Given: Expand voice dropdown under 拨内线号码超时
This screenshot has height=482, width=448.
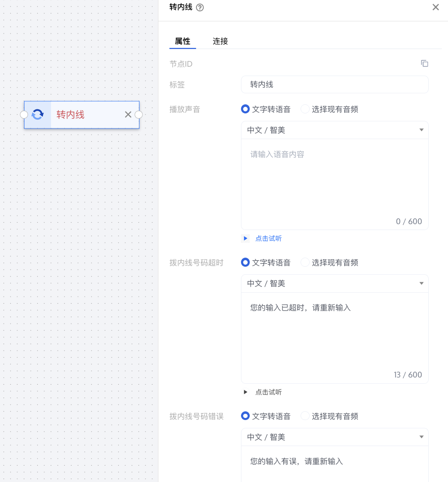Looking at the screenshot, I should tap(334, 284).
